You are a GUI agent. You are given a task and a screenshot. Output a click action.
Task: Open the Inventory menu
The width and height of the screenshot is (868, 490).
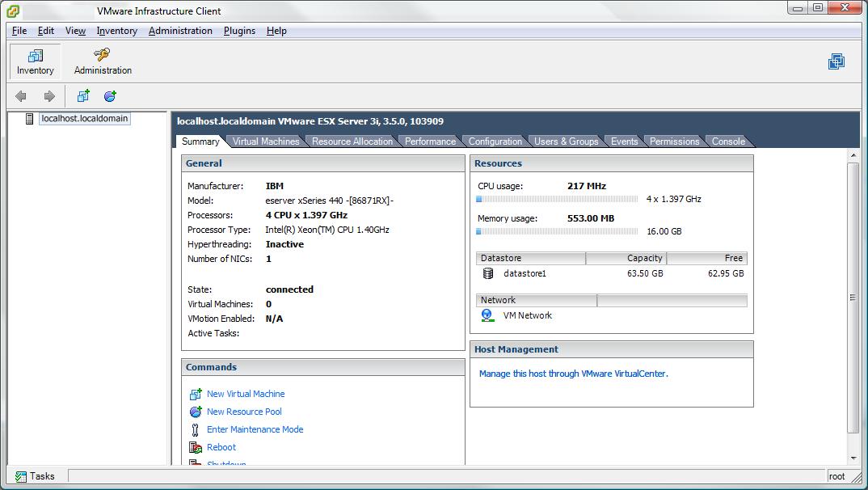116,31
